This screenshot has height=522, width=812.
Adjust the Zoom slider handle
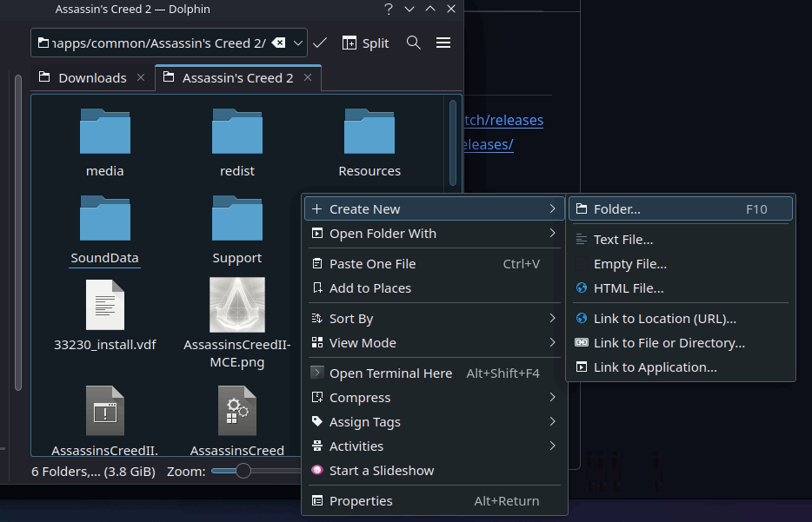click(x=243, y=471)
